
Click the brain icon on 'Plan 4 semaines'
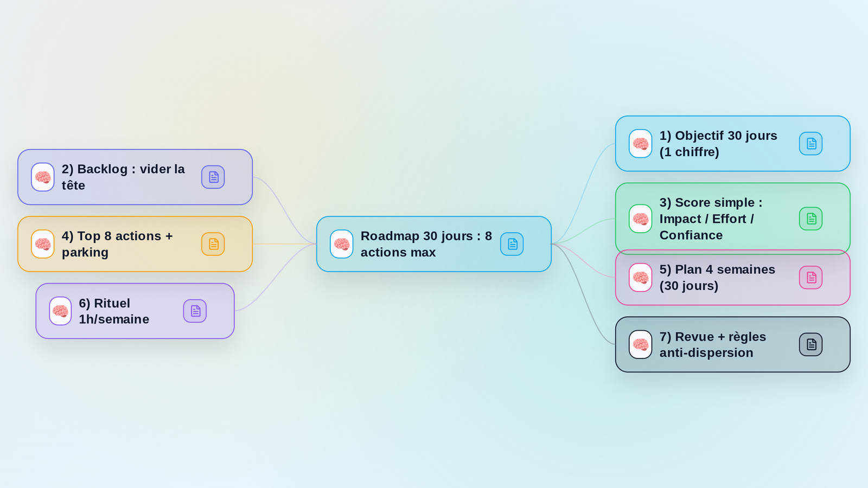[640, 277]
